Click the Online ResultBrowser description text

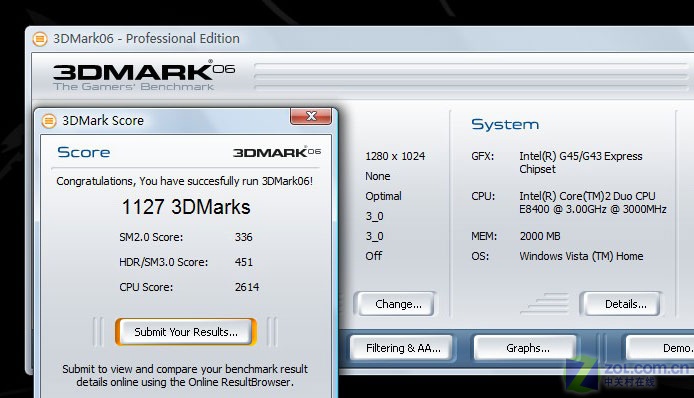pos(185,375)
